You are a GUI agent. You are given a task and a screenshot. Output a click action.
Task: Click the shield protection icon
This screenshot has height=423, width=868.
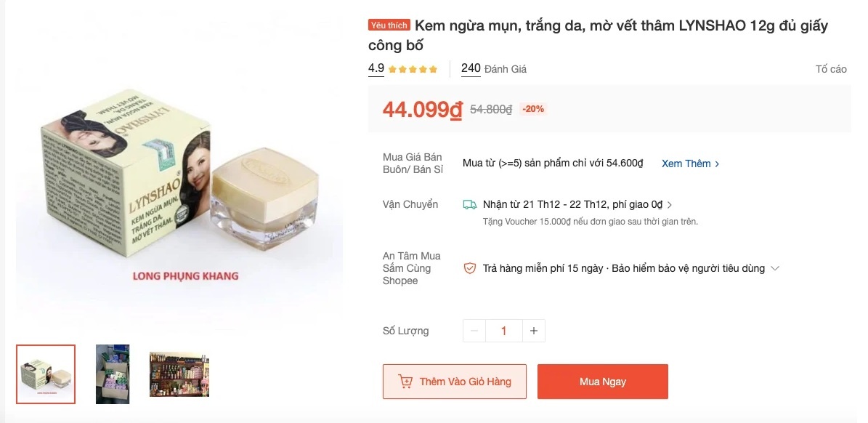tap(470, 268)
